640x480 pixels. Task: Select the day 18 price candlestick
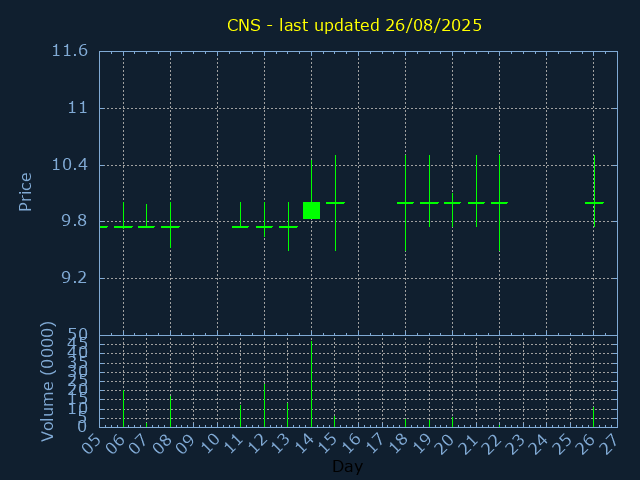click(x=405, y=203)
